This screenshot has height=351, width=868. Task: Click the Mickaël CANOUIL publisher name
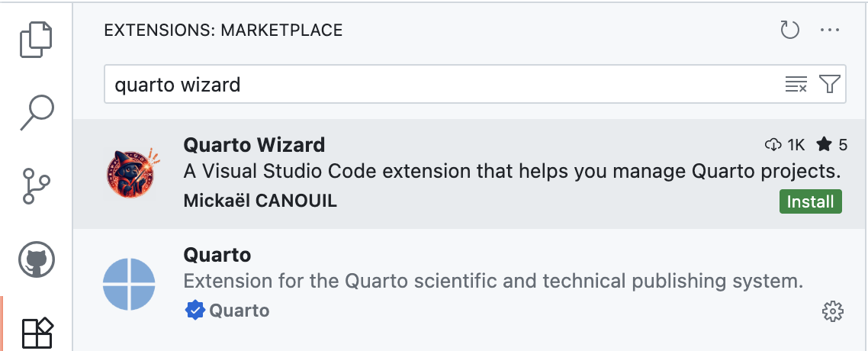click(x=260, y=201)
